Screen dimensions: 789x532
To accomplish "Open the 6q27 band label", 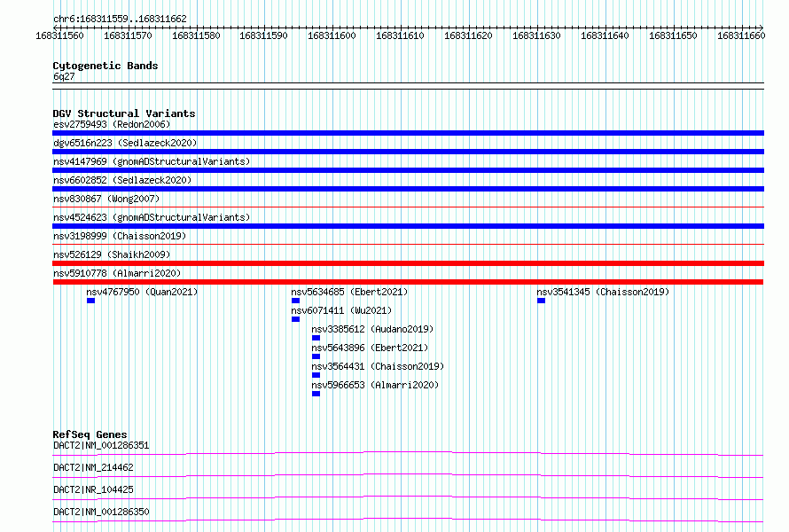I will click(x=64, y=76).
